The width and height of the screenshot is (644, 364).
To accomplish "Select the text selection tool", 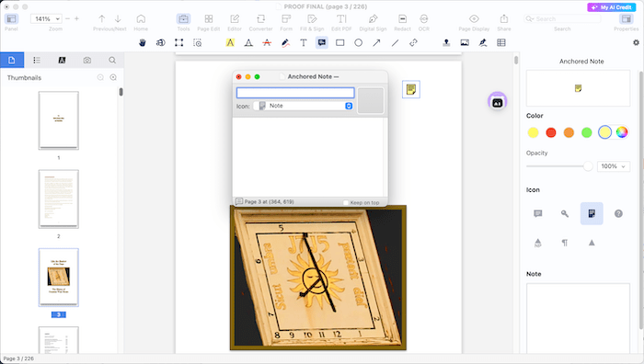I will point(161,42).
